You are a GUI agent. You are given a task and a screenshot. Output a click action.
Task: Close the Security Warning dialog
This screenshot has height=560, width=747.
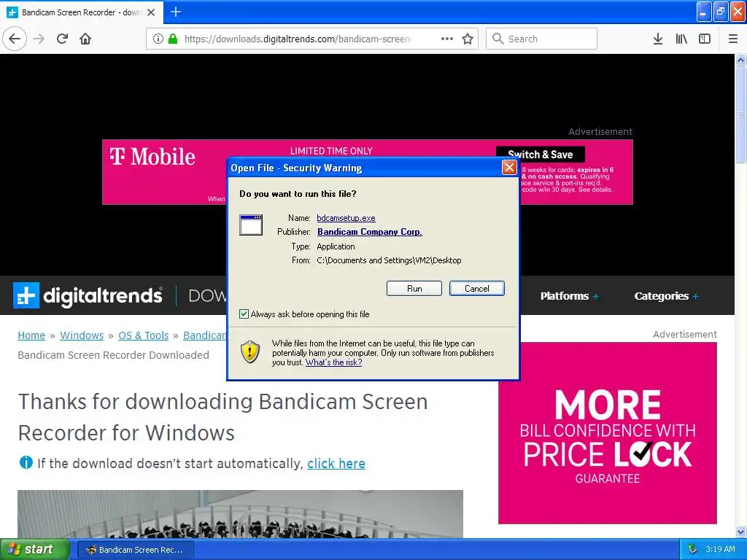509,168
